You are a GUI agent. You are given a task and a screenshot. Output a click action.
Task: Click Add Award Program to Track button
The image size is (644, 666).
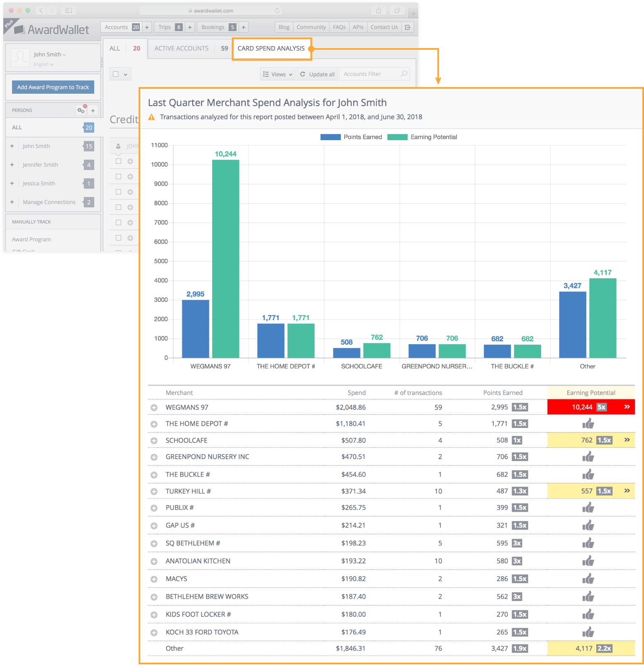click(53, 87)
